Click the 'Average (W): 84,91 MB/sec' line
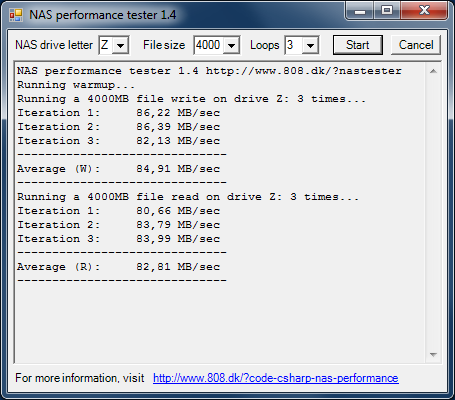This screenshot has width=455, height=400. (119, 169)
